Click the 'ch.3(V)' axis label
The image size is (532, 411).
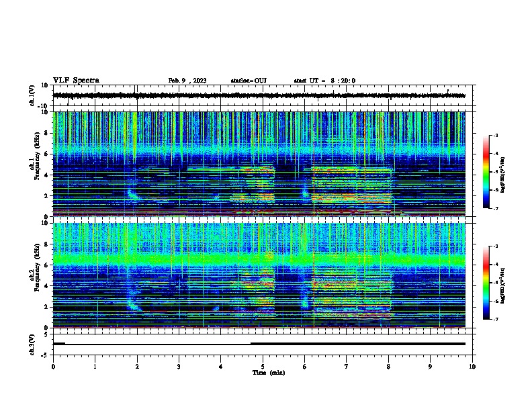pos(32,345)
